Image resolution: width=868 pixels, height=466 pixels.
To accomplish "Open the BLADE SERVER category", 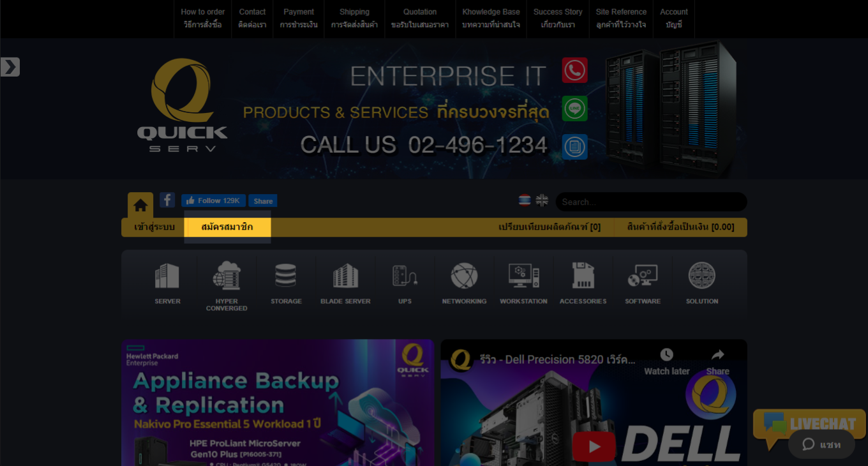I will (x=345, y=283).
